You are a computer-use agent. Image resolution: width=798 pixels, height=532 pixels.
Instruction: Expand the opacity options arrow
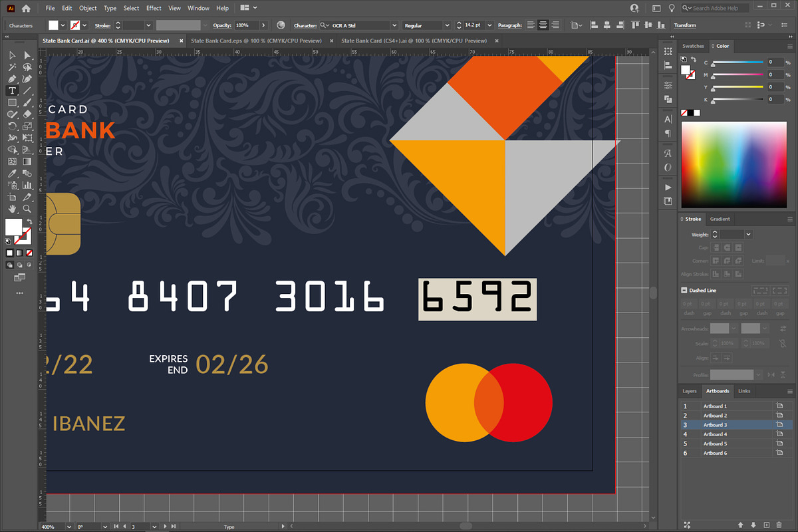coord(263,25)
